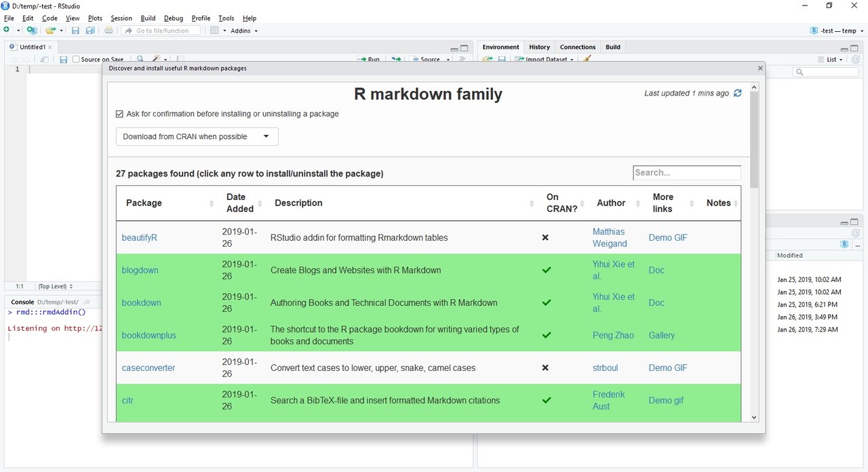
Task: Click the Save current document icon
Action: 75,31
